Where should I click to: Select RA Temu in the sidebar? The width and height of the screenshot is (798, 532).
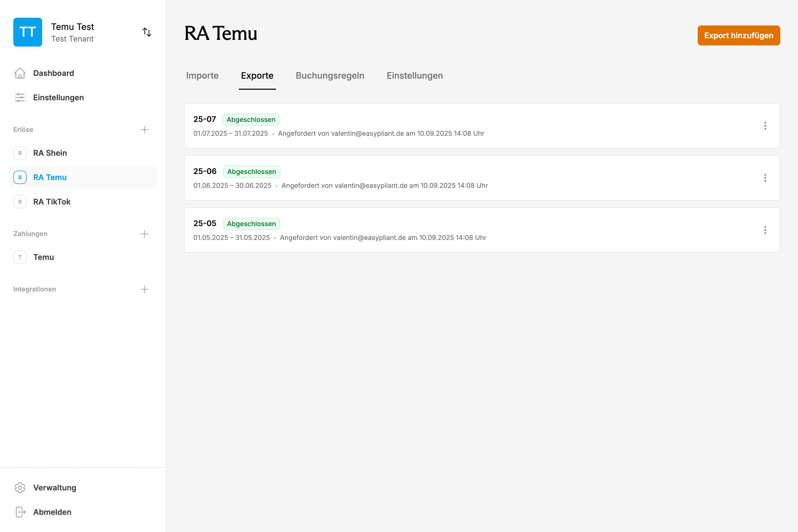[x=50, y=177]
